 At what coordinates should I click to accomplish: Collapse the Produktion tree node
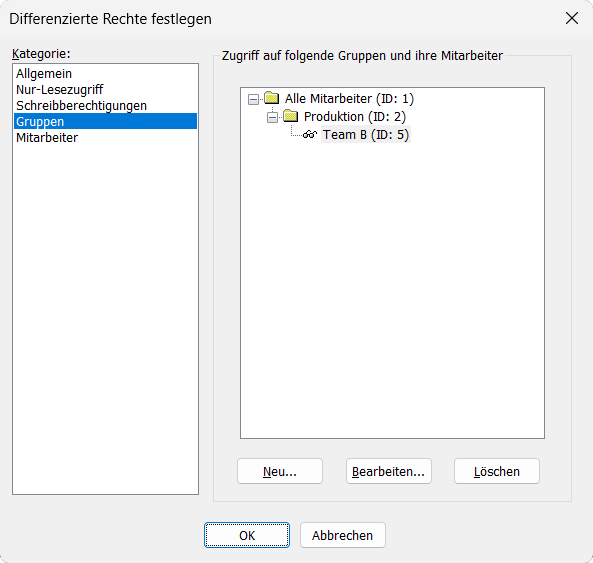[x=272, y=117]
